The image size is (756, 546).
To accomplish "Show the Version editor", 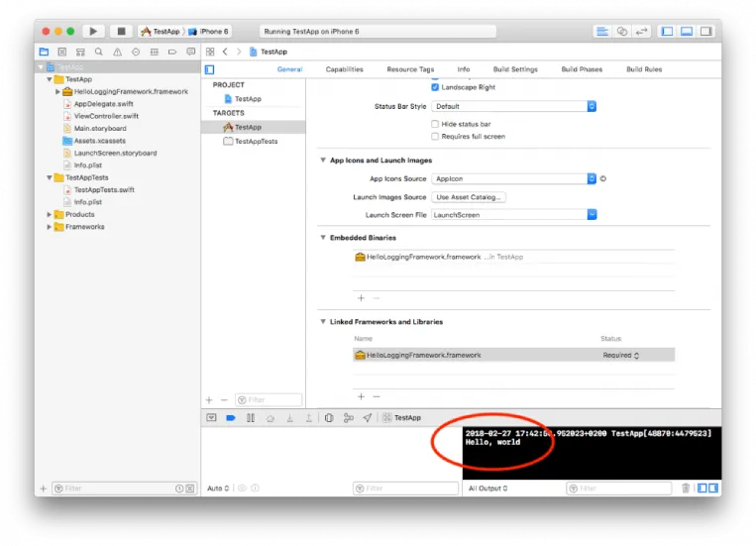I will [641, 32].
